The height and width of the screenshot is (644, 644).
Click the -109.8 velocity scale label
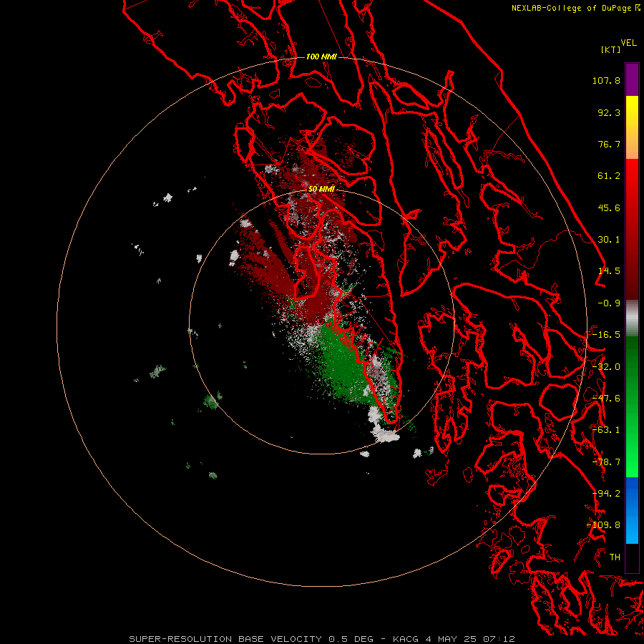[x=604, y=525]
